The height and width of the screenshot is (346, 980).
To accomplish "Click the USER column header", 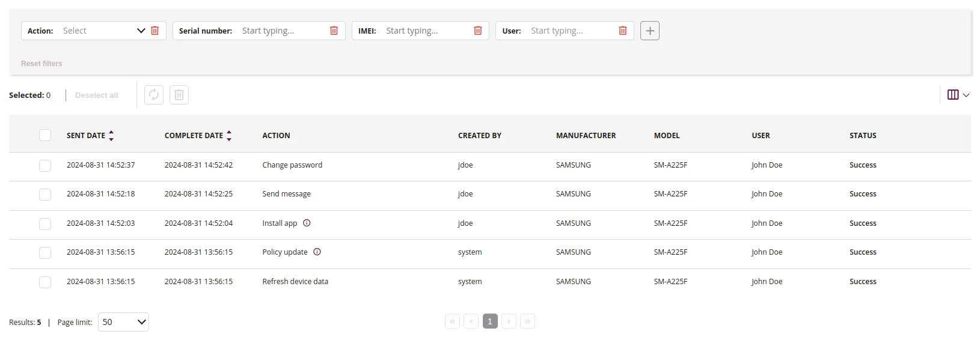I will pos(761,136).
